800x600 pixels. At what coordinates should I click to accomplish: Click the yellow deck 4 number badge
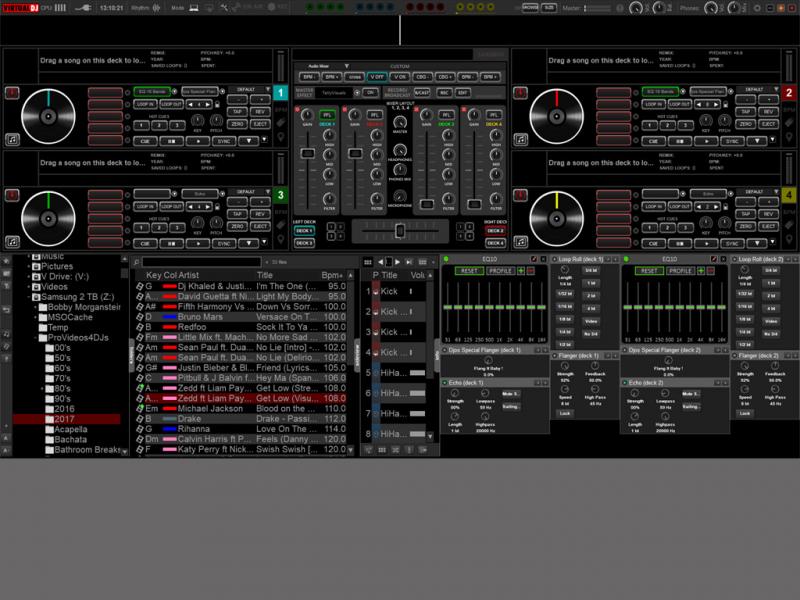pos(789,195)
